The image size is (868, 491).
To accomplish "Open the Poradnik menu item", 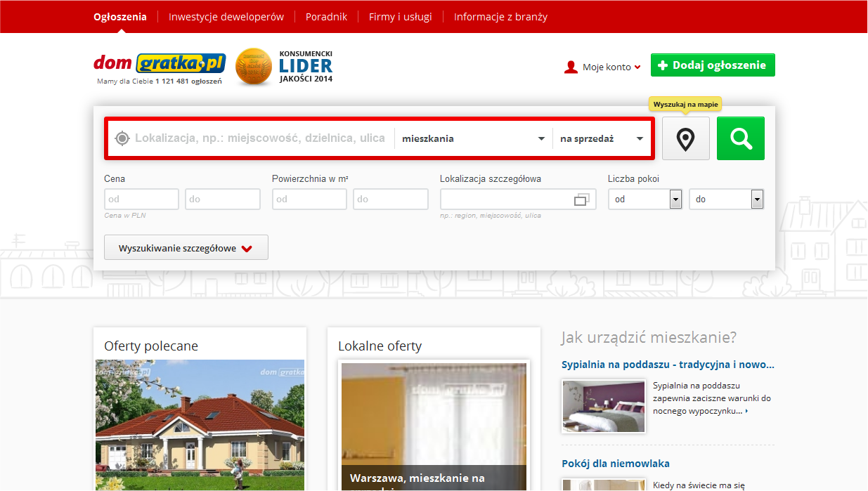I will 326,17.
